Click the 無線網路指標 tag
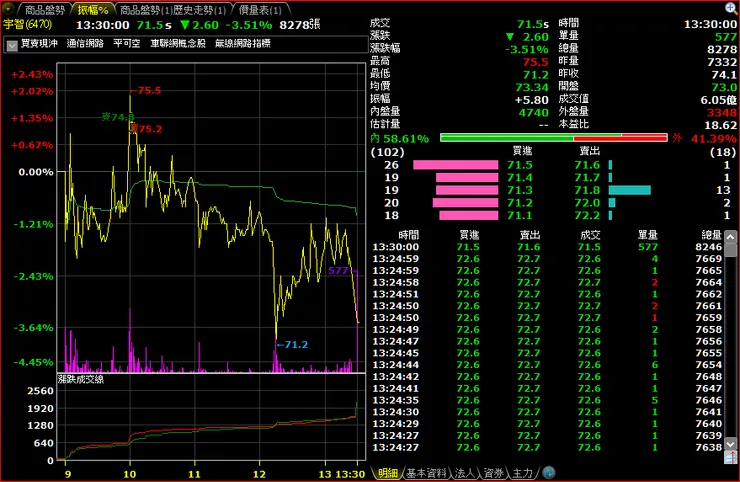 243,43
